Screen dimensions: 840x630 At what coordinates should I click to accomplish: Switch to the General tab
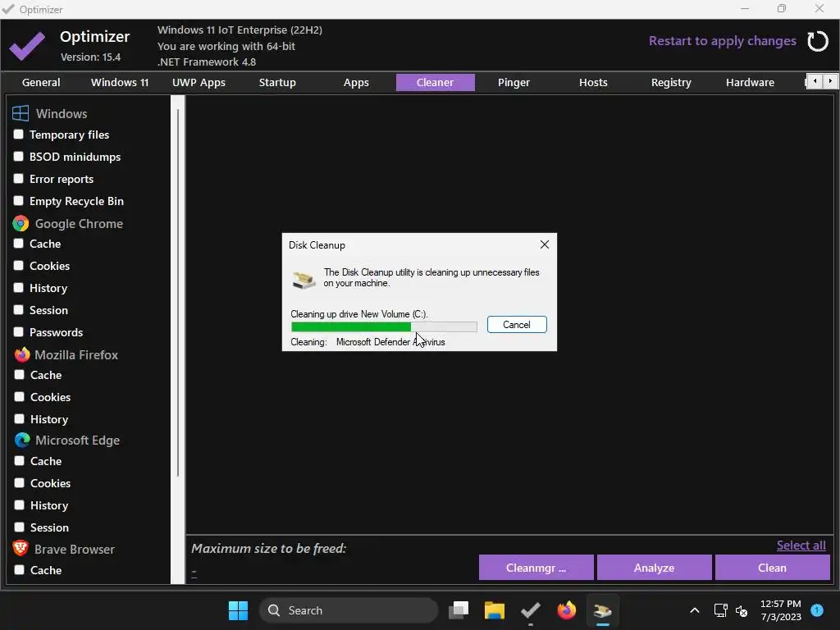click(41, 83)
